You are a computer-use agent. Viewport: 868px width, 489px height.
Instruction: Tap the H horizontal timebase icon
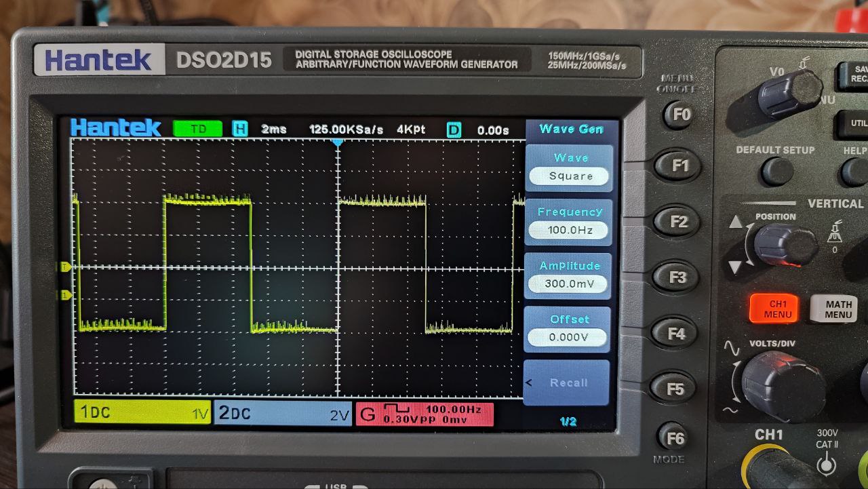coord(239,128)
